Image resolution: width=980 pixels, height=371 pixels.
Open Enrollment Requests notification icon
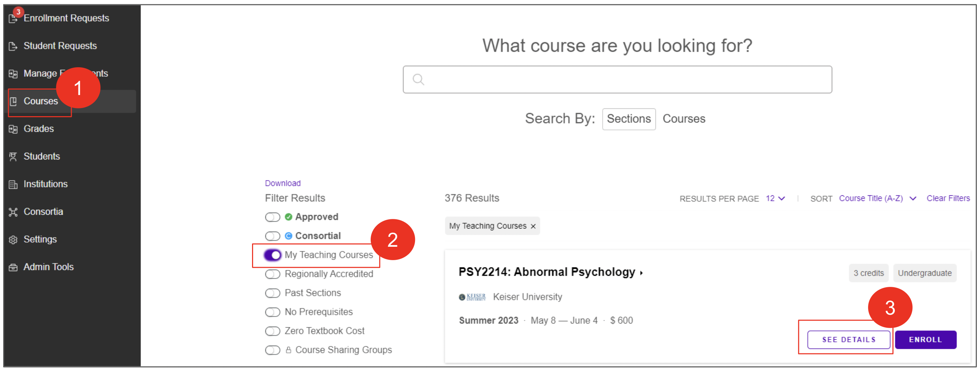tap(13, 18)
